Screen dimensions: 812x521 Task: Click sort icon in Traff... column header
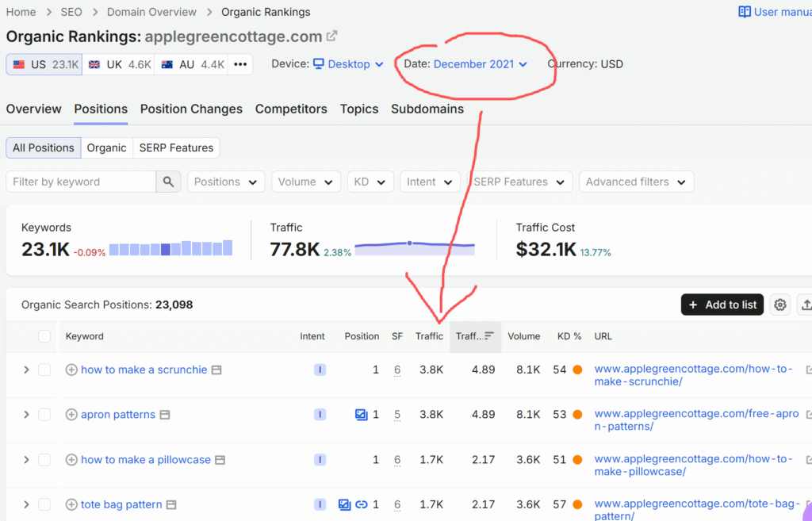click(x=488, y=336)
